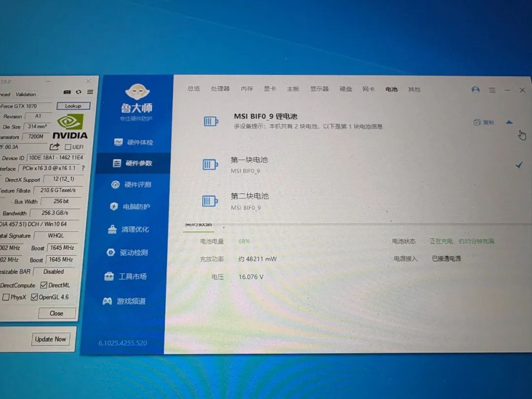Open GPU-Z hamburger menu

[x=90, y=92]
